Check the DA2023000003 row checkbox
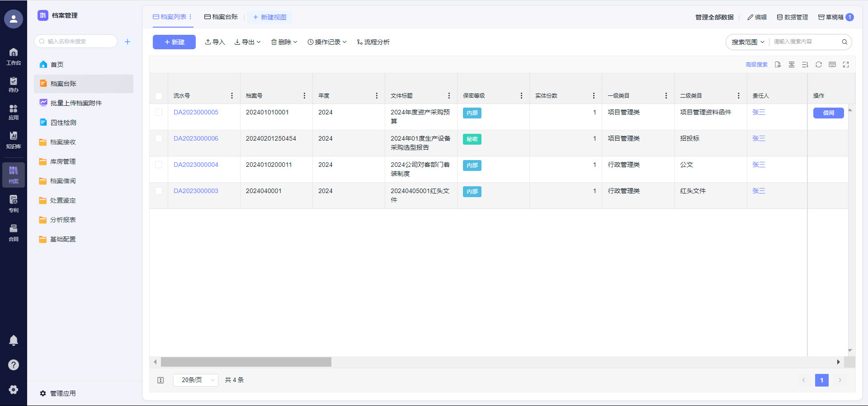Image resolution: width=868 pixels, height=406 pixels. point(159,191)
